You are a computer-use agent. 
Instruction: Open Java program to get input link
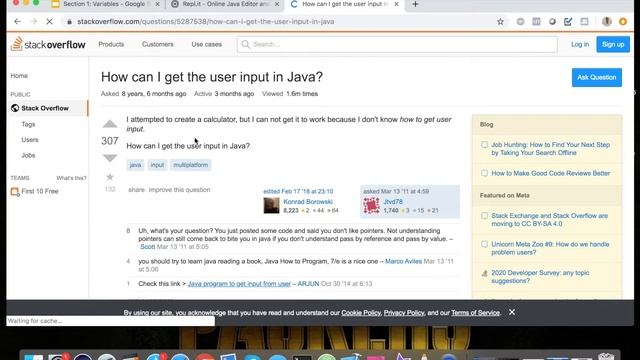pyautogui.click(x=239, y=284)
